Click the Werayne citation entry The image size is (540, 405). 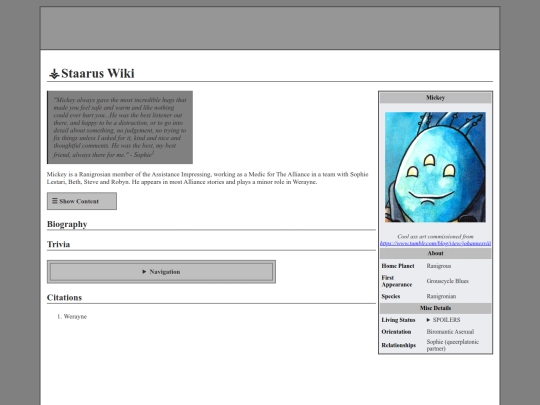tap(75, 316)
